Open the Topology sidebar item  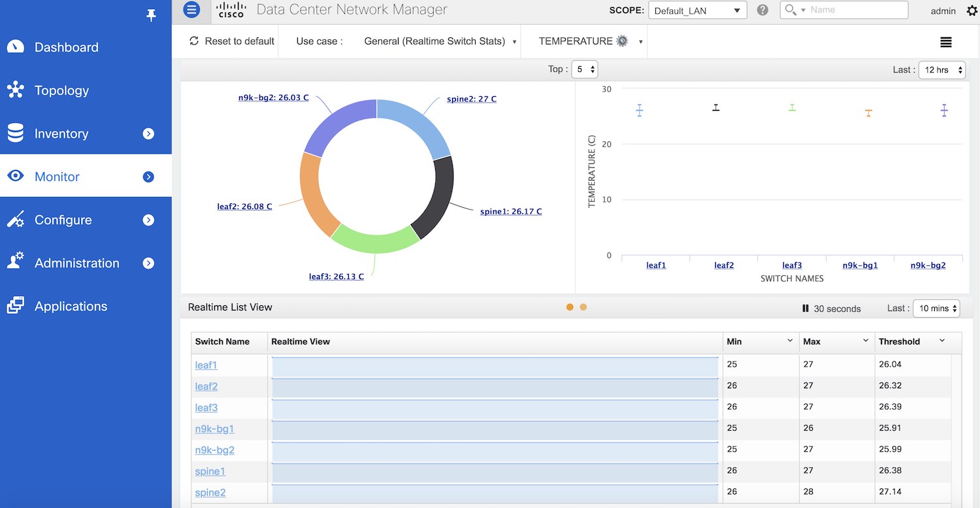click(61, 91)
